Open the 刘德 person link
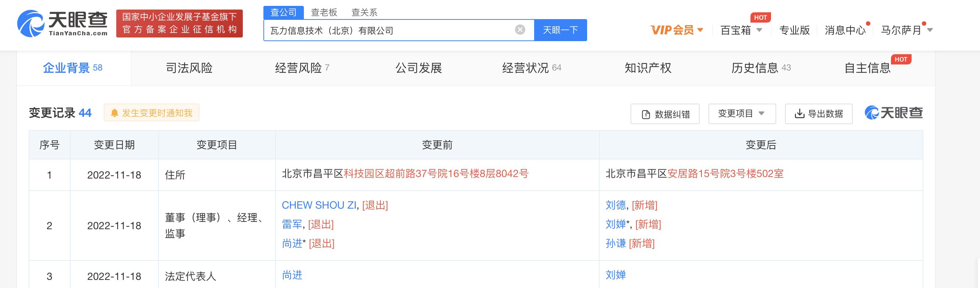The width and height of the screenshot is (980, 288). coord(615,205)
